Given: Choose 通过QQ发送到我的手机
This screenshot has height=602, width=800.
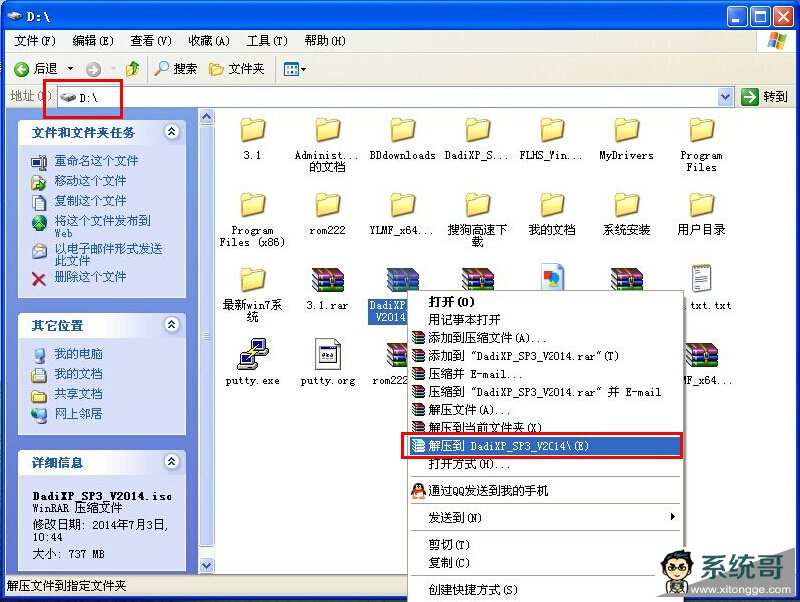Looking at the screenshot, I should (546, 491).
